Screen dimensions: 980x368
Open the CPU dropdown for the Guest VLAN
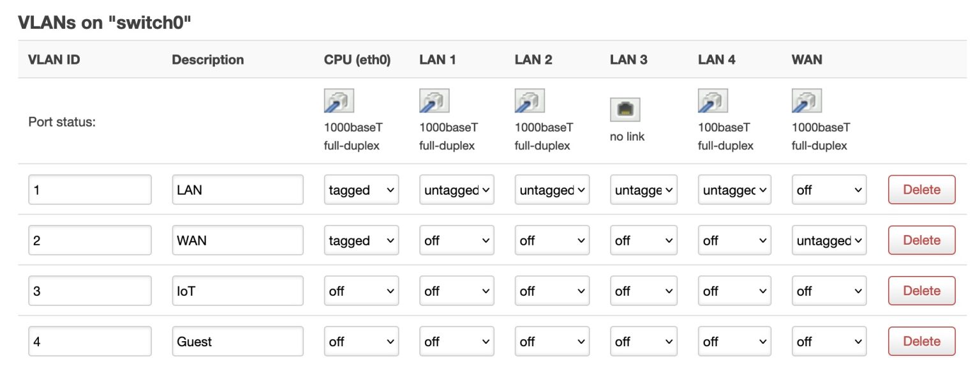(361, 341)
